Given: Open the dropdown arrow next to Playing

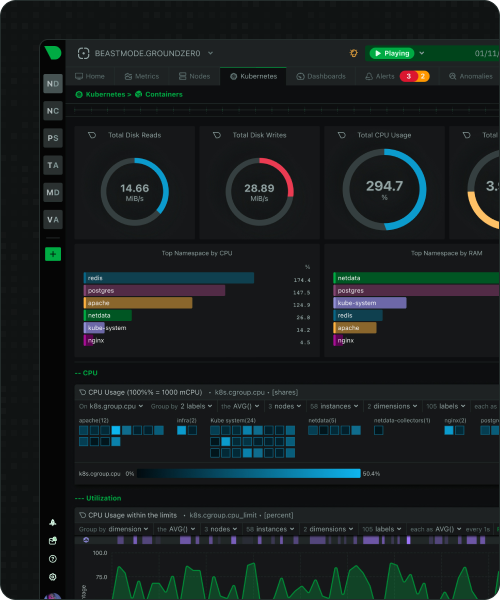Looking at the screenshot, I should (422, 53).
